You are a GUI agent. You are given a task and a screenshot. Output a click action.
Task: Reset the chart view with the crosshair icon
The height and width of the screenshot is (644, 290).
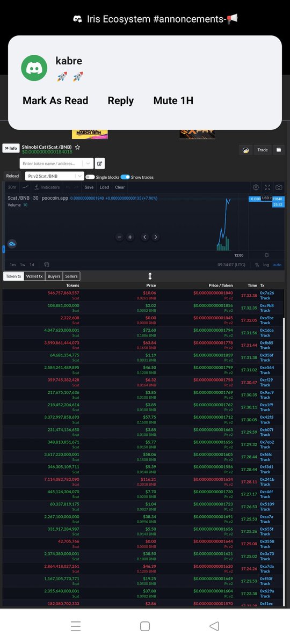point(267,255)
